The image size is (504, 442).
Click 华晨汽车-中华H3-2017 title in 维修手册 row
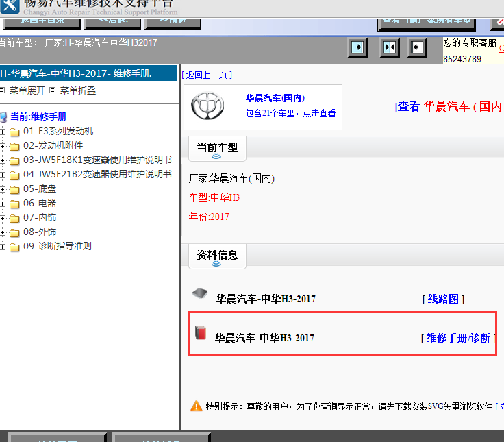coord(264,338)
